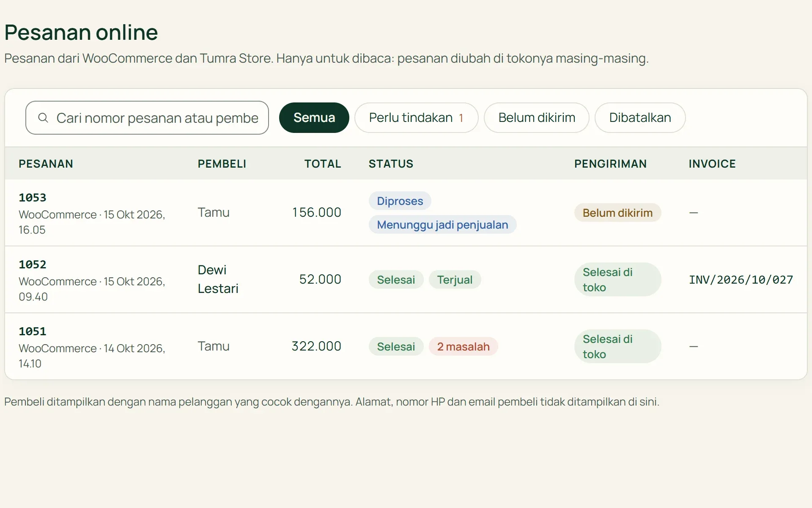The image size is (812, 508).
Task: Click total 322.000
Action: 316,346
